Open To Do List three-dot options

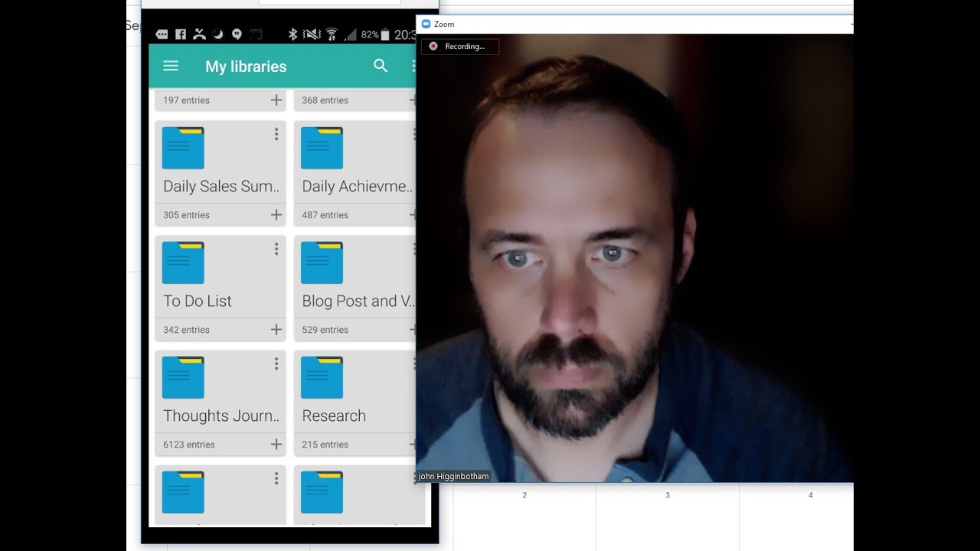coord(276,249)
